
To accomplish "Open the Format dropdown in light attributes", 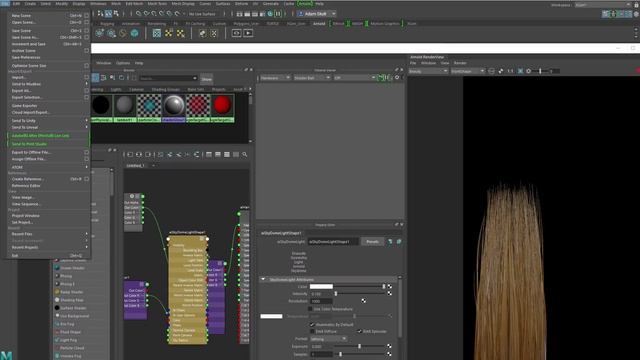I will (329, 339).
